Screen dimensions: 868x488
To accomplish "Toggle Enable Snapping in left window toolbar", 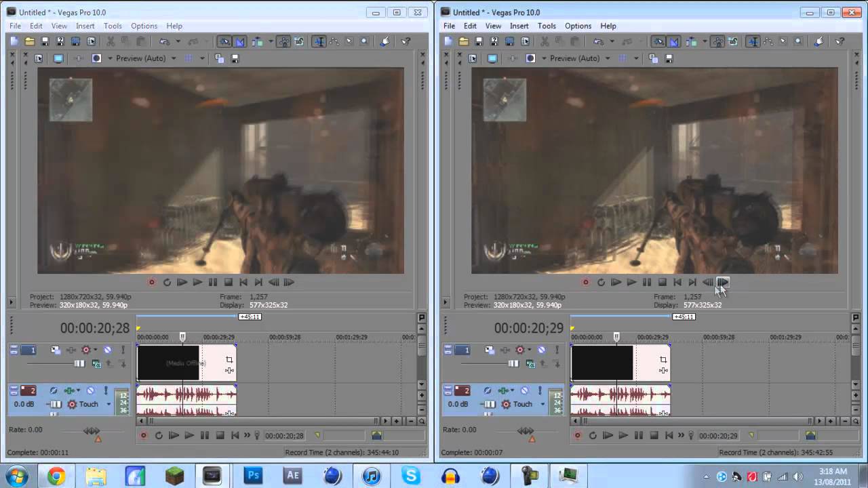I will pyautogui.click(x=224, y=41).
